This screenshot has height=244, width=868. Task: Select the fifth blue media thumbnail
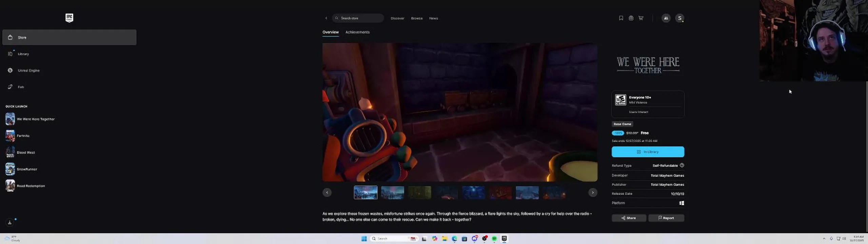(x=473, y=192)
